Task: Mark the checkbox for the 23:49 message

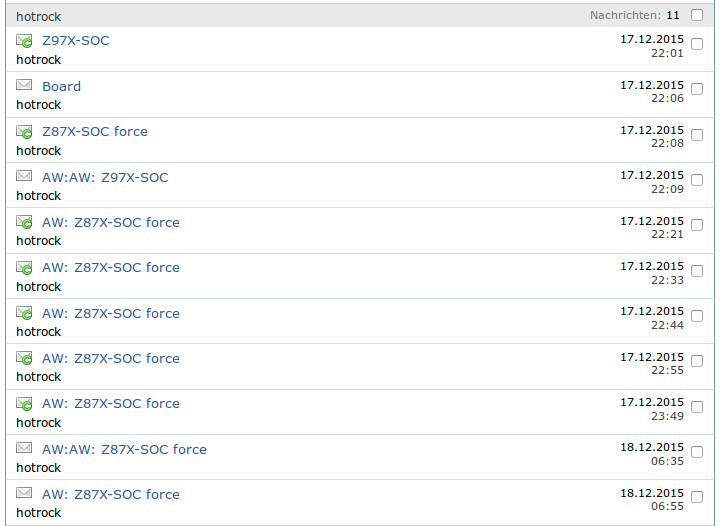Action: pos(696,407)
